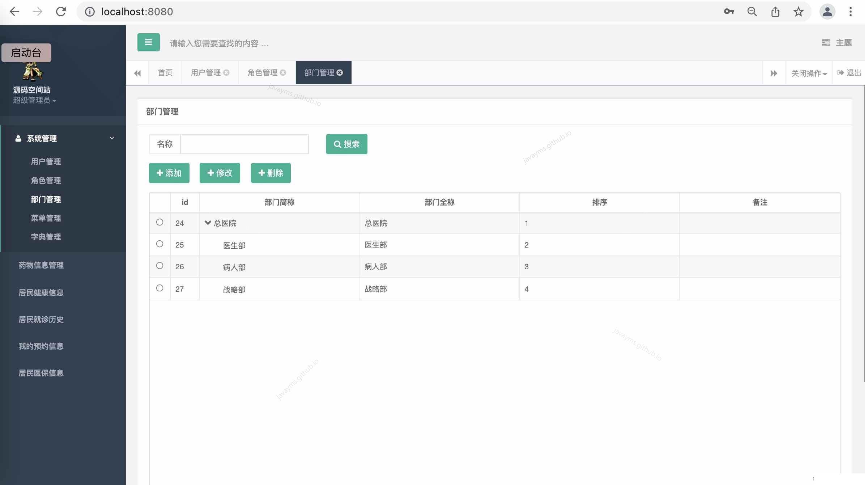
Task: Close the 用户管理 tab via its X icon
Action: point(226,73)
